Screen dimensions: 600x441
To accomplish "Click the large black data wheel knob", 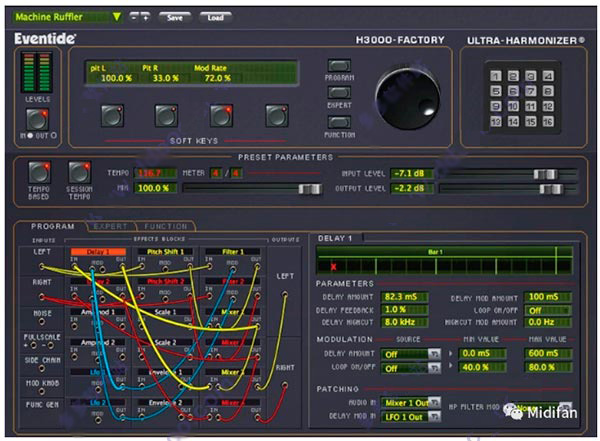I will [x=408, y=99].
